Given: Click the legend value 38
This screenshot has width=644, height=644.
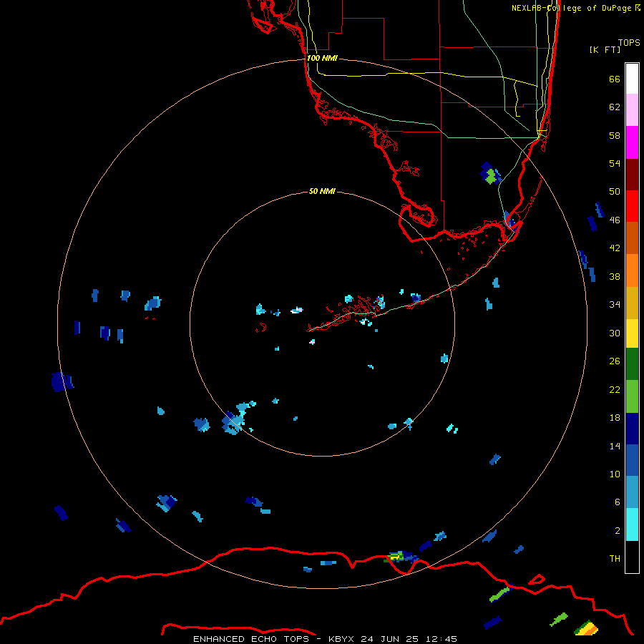Looking at the screenshot, I should click(x=615, y=276).
